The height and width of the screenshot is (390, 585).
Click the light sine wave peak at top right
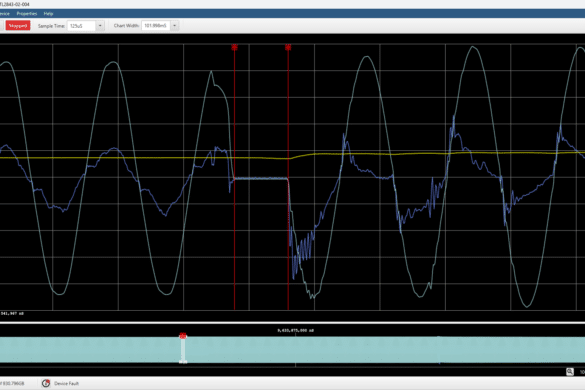click(473, 47)
